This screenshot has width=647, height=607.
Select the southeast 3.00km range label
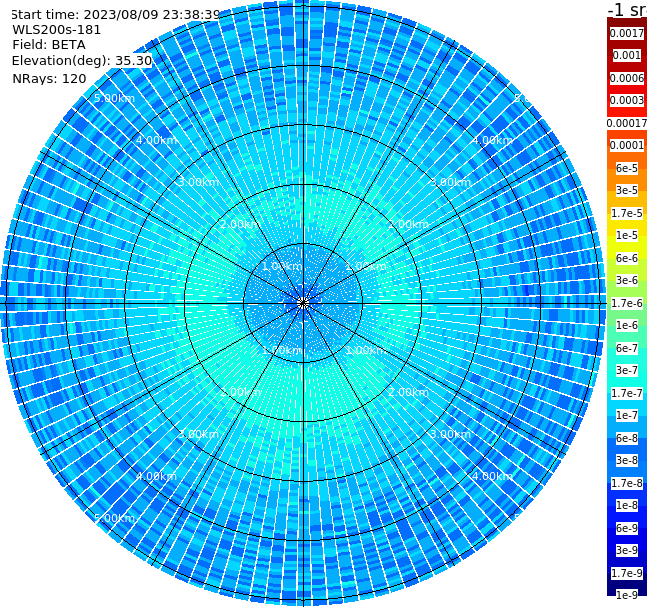[450, 434]
